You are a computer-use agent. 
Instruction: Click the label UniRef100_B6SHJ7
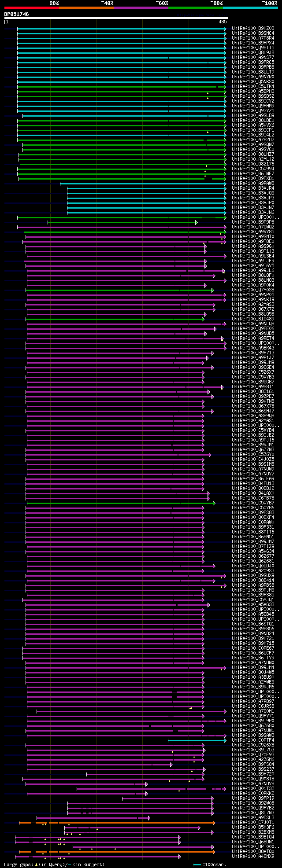253,411
